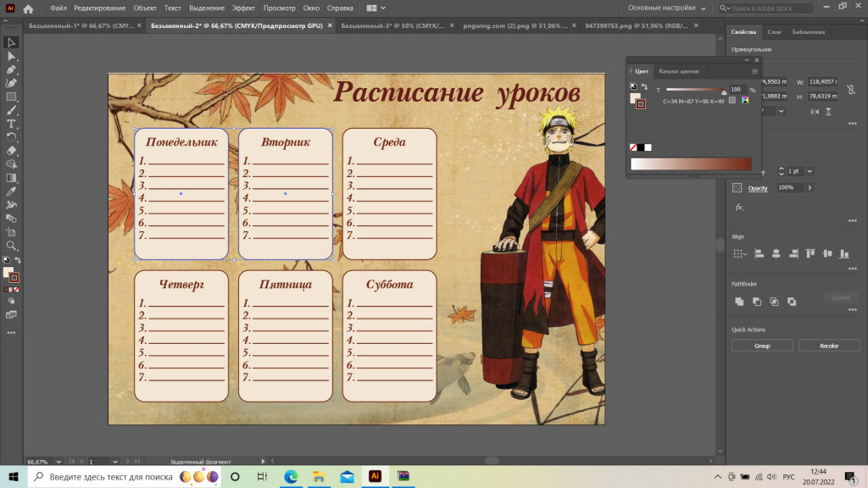Reset default fill and stroke in toolbar
The image size is (868, 488).
pos(6,260)
